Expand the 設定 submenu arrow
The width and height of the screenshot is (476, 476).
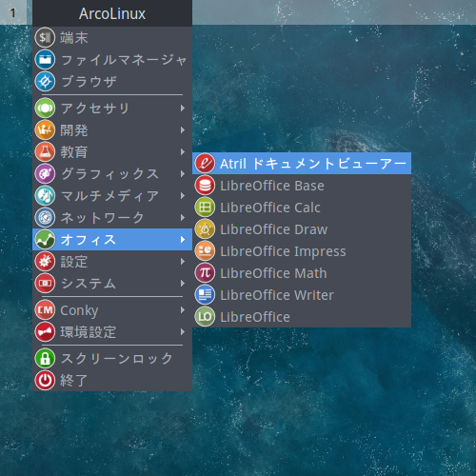coord(183,262)
